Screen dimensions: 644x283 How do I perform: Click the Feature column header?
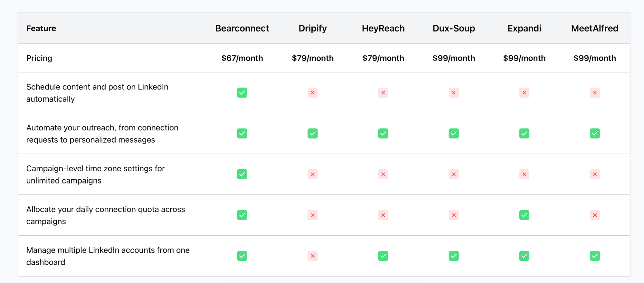(41, 28)
